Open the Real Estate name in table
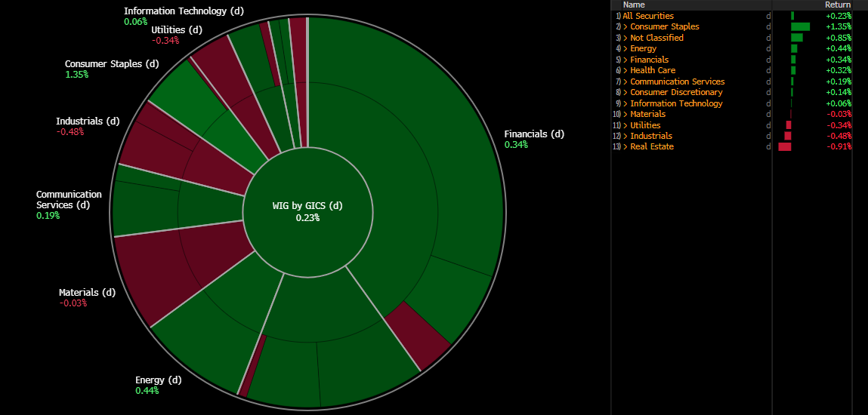 (x=651, y=146)
